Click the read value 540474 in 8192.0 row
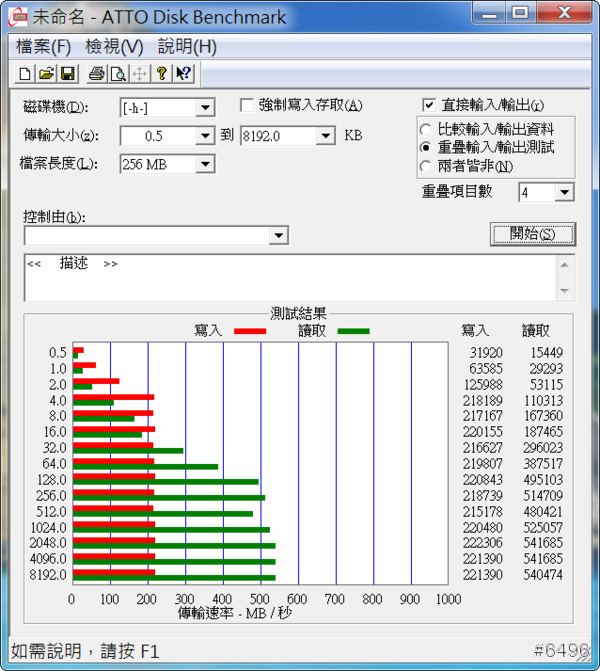Screen dimensions: 600x671 (x=543, y=575)
